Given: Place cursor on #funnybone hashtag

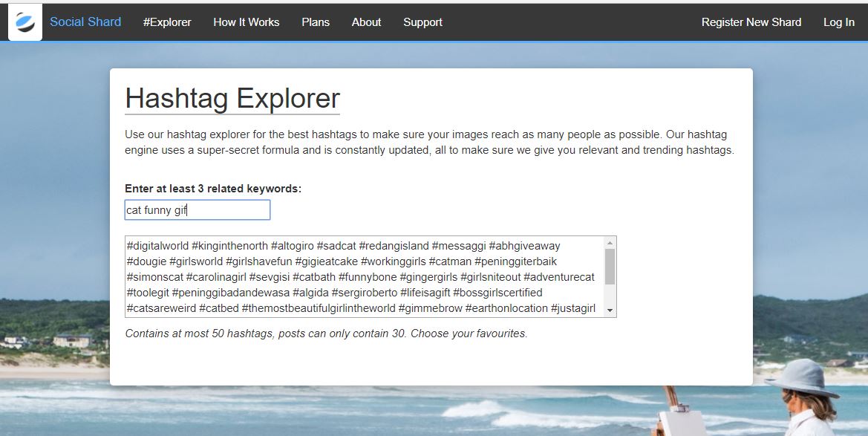Looking at the screenshot, I should tap(367, 277).
